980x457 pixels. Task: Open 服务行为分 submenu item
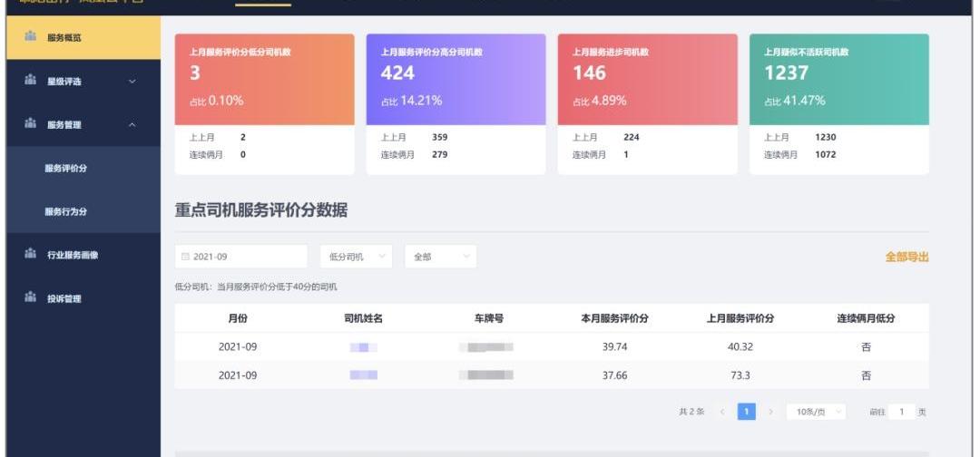(x=66, y=212)
